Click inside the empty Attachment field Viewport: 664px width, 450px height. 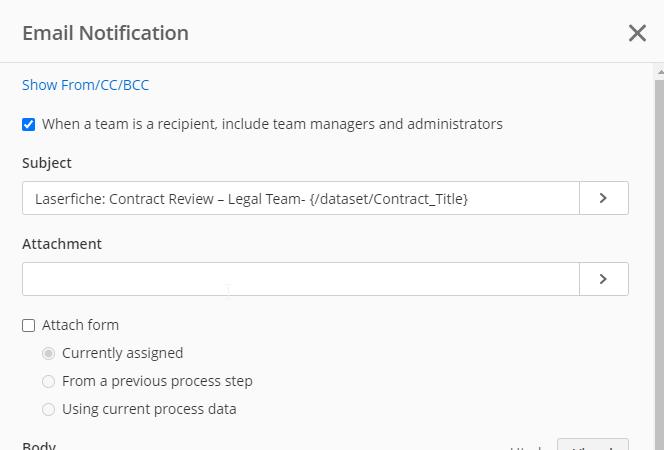pyautogui.click(x=301, y=279)
